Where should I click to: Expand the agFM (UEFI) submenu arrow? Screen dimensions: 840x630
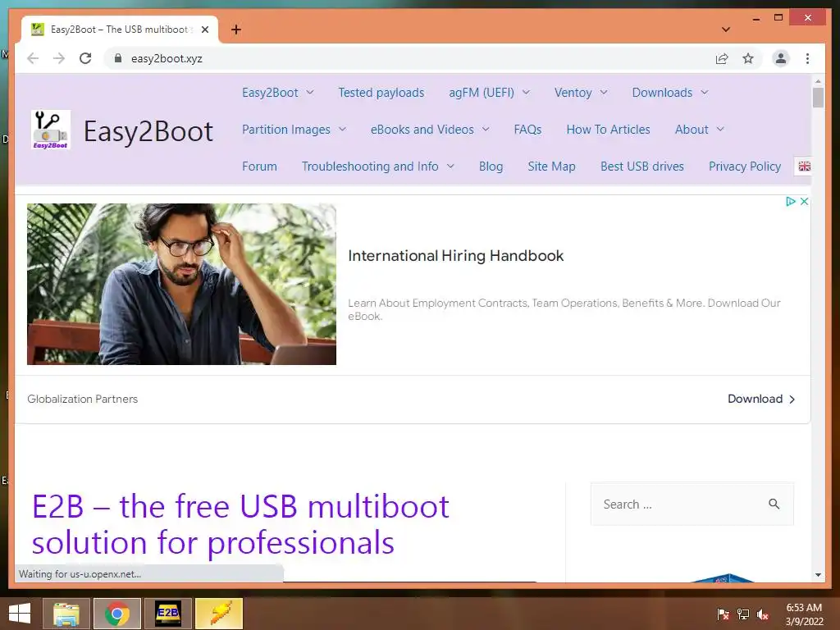click(526, 92)
